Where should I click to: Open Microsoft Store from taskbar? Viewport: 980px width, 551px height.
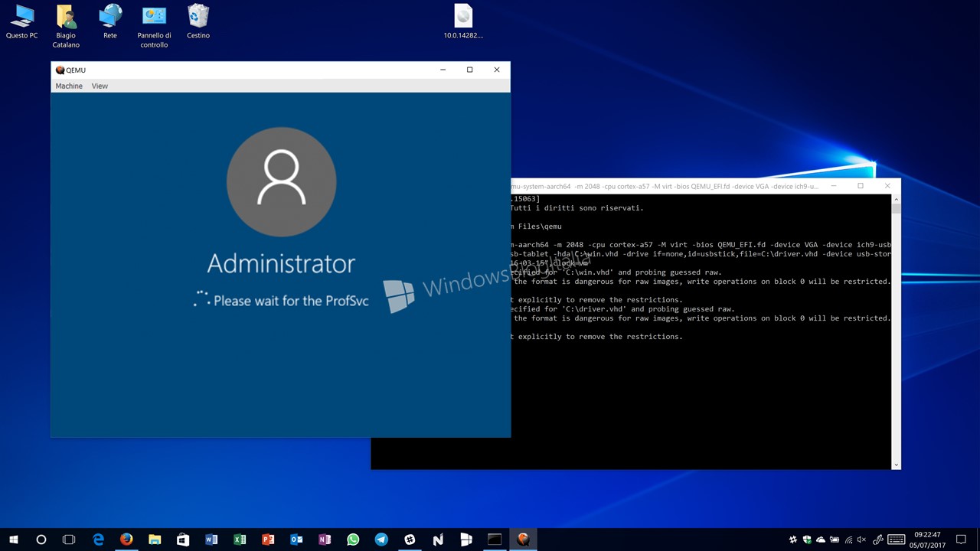tap(183, 540)
